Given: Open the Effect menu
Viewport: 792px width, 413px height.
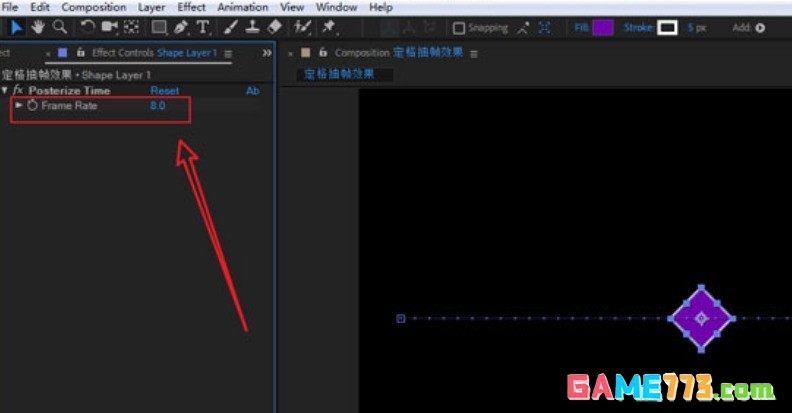Looking at the screenshot, I should pos(191,7).
